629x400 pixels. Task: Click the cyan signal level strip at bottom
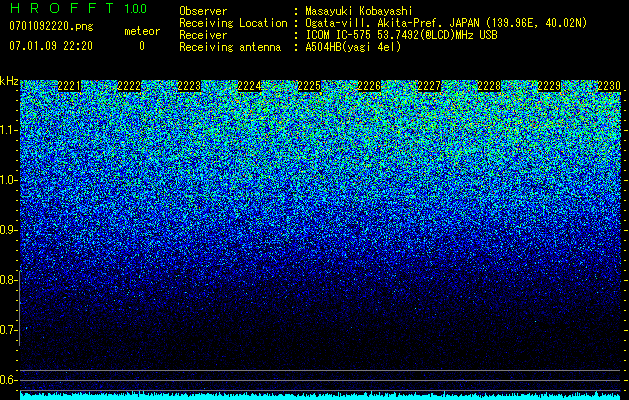(x=321, y=396)
